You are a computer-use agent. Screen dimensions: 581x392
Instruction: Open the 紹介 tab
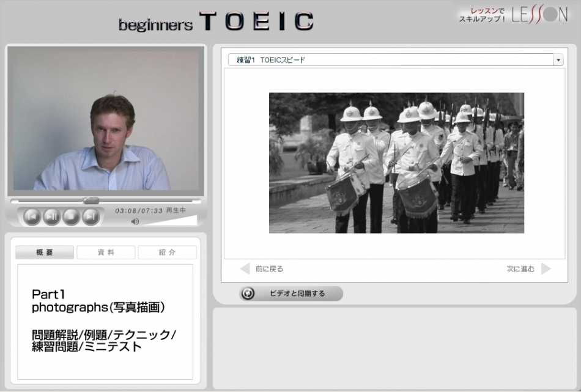point(167,253)
